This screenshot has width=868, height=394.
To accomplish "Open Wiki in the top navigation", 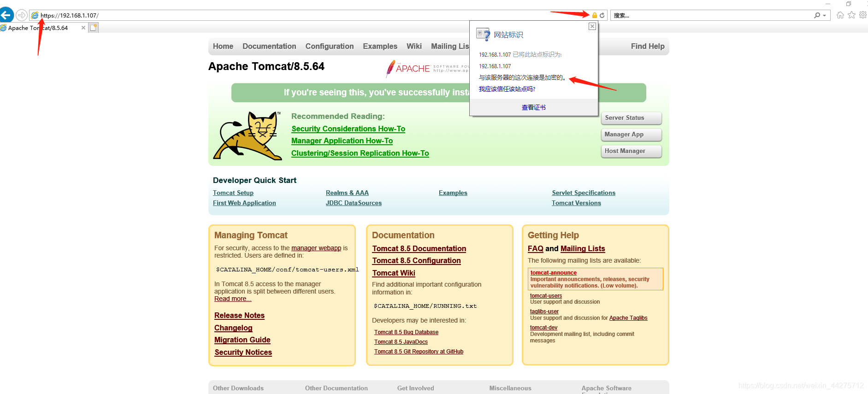I will pyautogui.click(x=414, y=46).
